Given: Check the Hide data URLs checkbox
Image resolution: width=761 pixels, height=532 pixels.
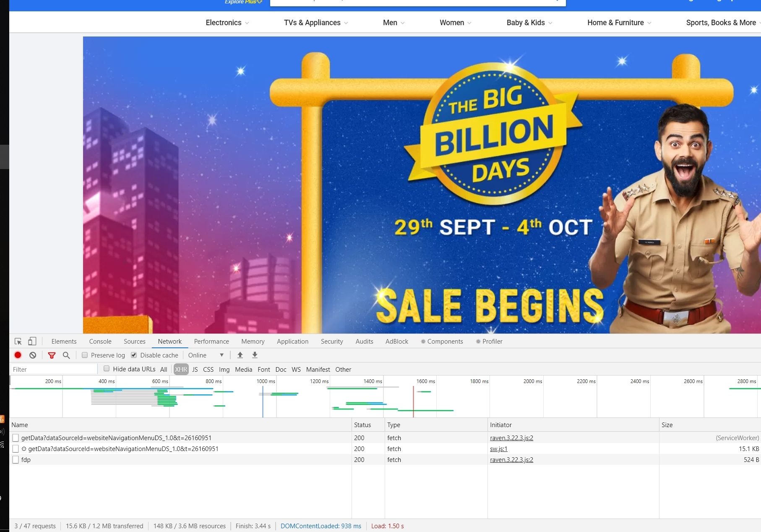Looking at the screenshot, I should 107,369.
